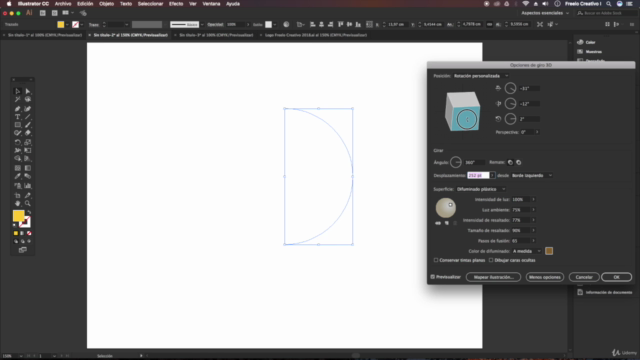
Task: Select the Type tool
Action: (x=18, y=117)
